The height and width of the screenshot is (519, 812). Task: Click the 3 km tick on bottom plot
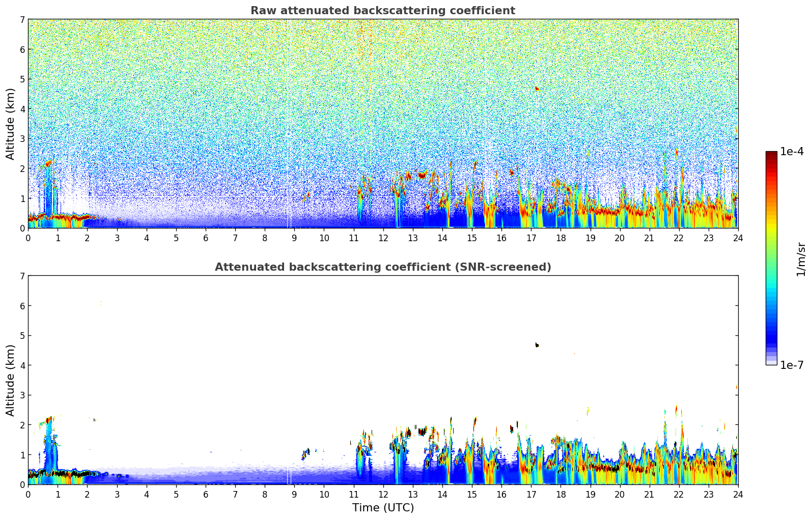[x=22, y=395]
